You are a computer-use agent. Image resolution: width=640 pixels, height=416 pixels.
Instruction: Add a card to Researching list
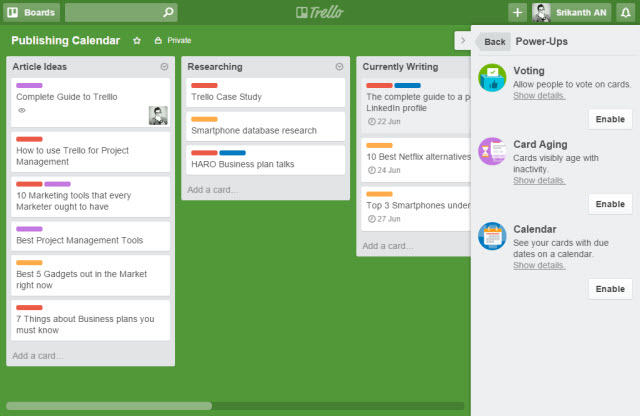pos(213,190)
